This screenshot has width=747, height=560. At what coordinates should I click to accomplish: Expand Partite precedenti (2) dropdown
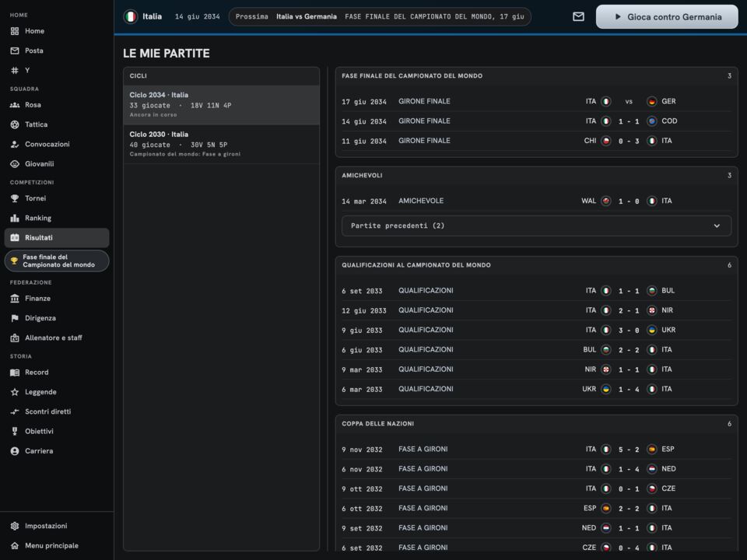[x=536, y=226]
